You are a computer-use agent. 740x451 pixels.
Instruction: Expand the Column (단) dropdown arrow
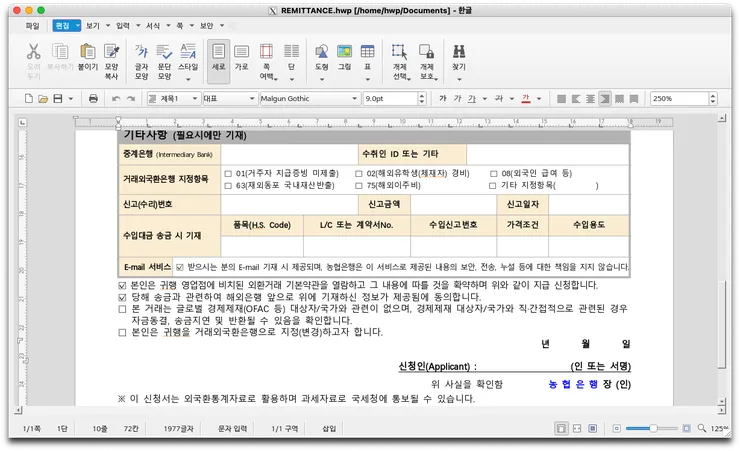click(x=291, y=79)
